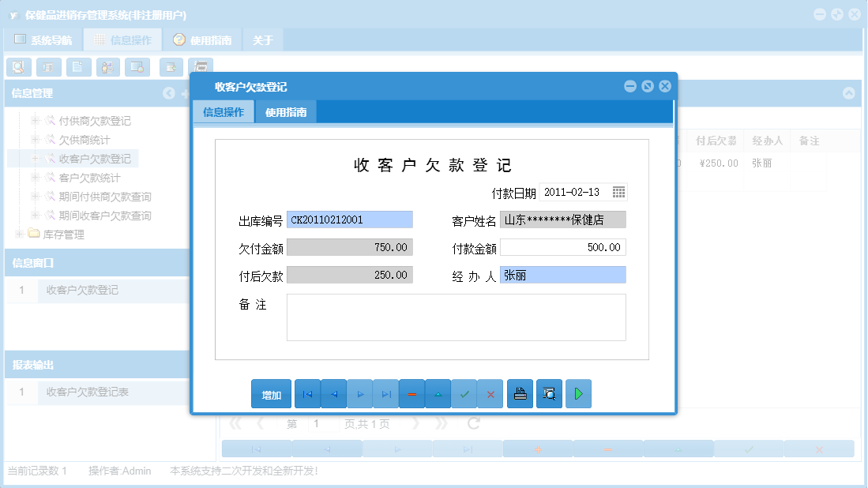Select the magnifier search icon in main toolbar

click(18, 67)
